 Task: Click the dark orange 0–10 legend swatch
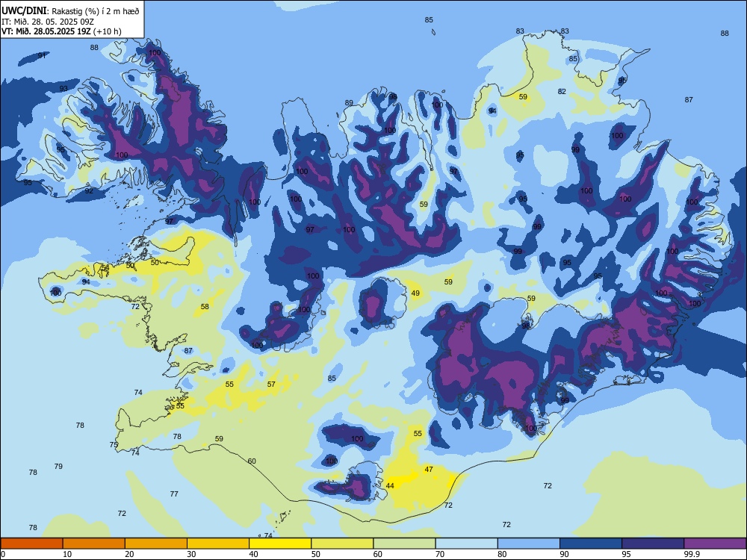coord(31,544)
